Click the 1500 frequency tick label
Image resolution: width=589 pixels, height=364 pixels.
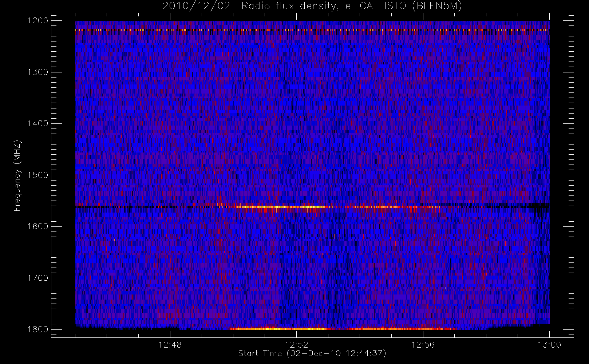click(37, 175)
